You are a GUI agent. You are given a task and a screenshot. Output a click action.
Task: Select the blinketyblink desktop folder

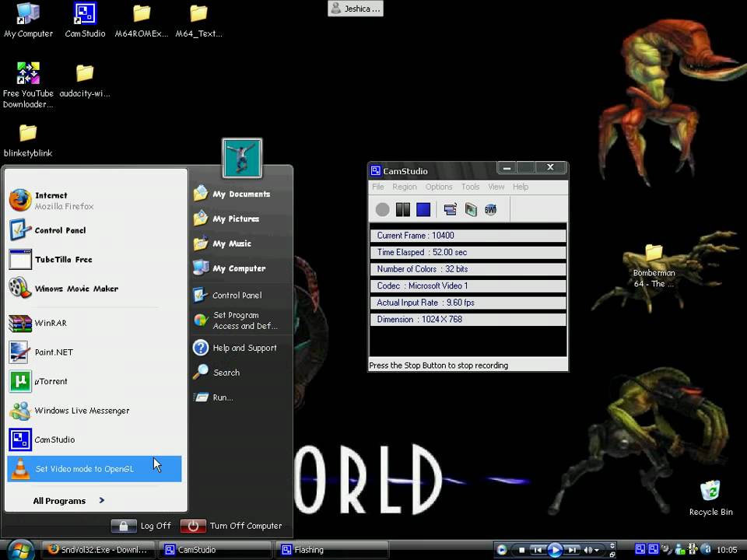click(28, 141)
